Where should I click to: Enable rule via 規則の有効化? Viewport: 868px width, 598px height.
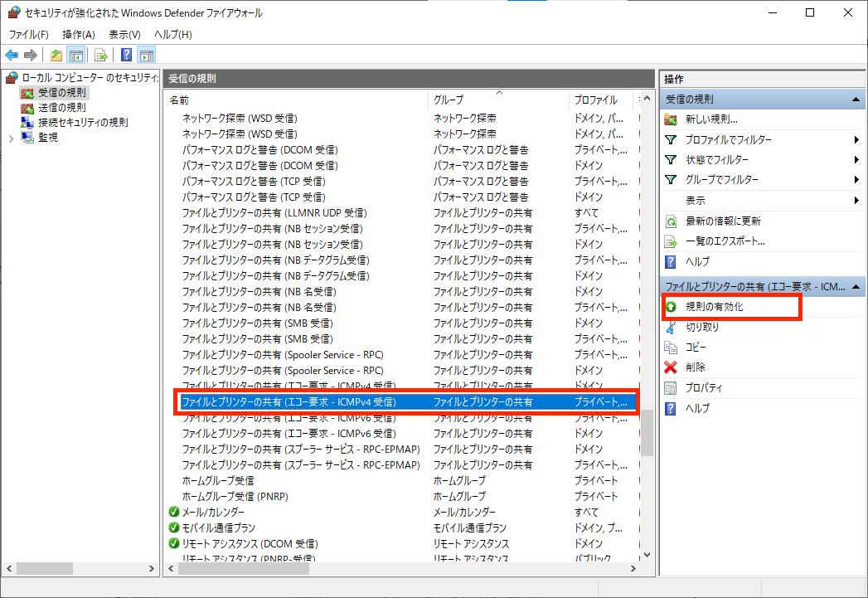click(714, 307)
